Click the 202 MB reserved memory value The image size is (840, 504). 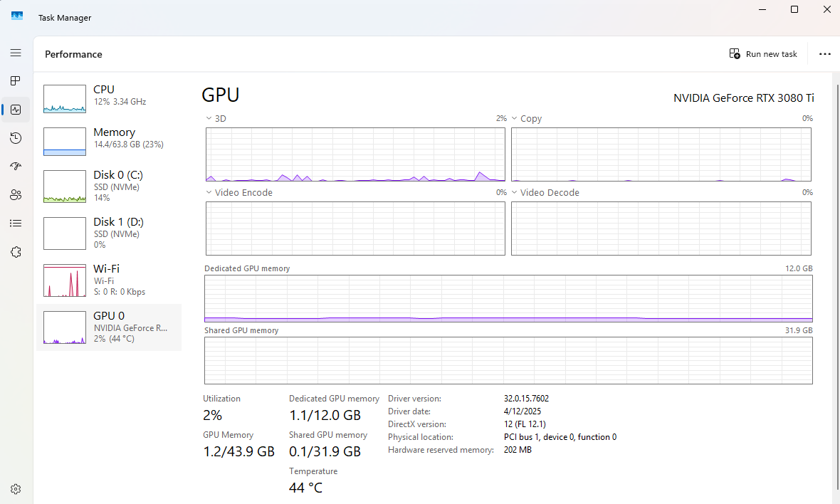click(518, 450)
